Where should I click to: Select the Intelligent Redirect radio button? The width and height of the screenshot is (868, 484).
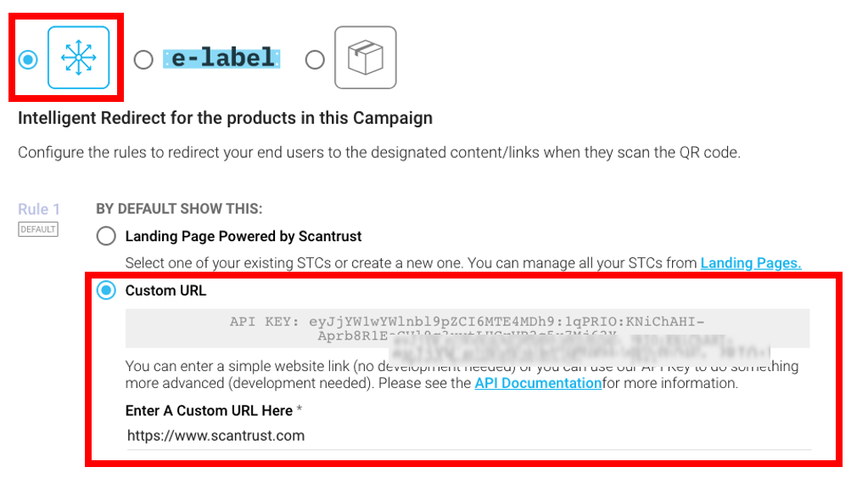tap(28, 59)
